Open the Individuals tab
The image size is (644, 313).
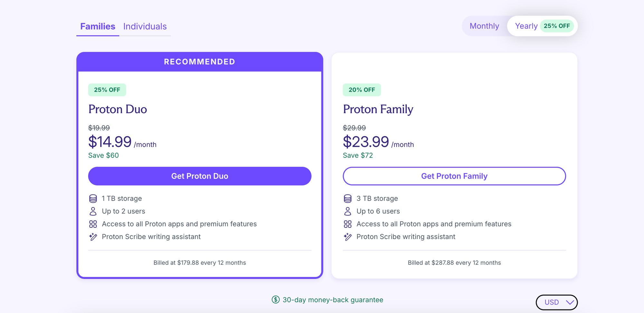coord(145,26)
